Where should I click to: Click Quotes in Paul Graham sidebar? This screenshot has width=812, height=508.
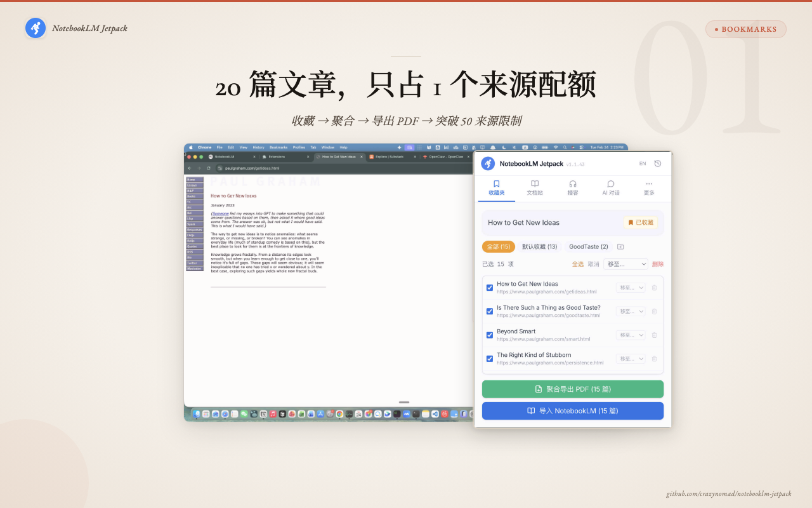tap(195, 246)
